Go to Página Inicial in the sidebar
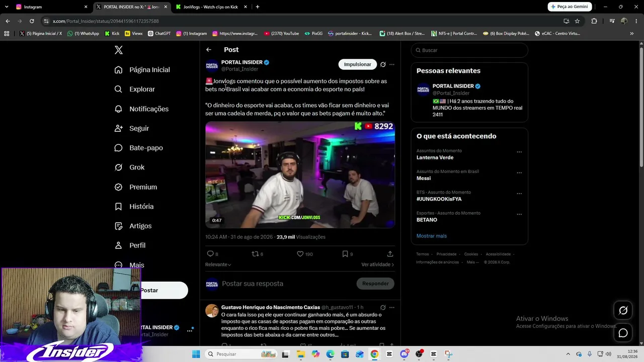This screenshot has height=362, width=644. (142, 70)
